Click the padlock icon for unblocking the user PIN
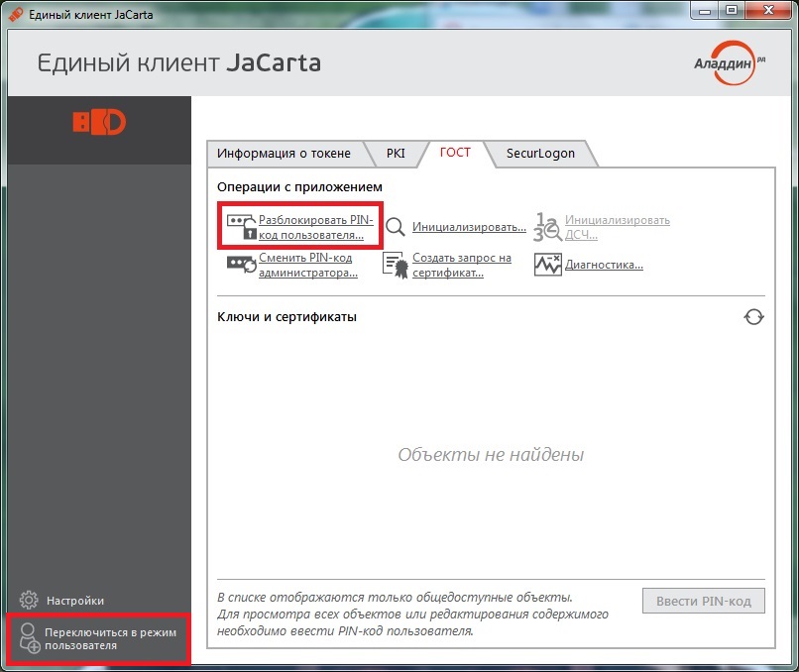Image resolution: width=799 pixels, height=672 pixels. (x=242, y=227)
